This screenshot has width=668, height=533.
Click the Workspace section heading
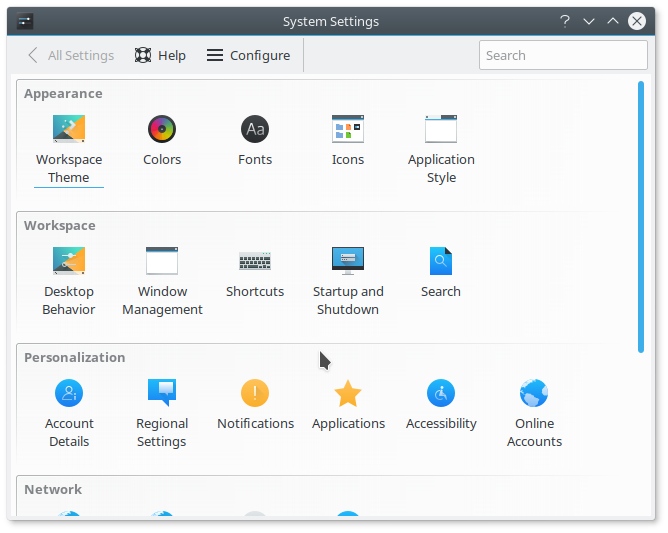[60, 226]
